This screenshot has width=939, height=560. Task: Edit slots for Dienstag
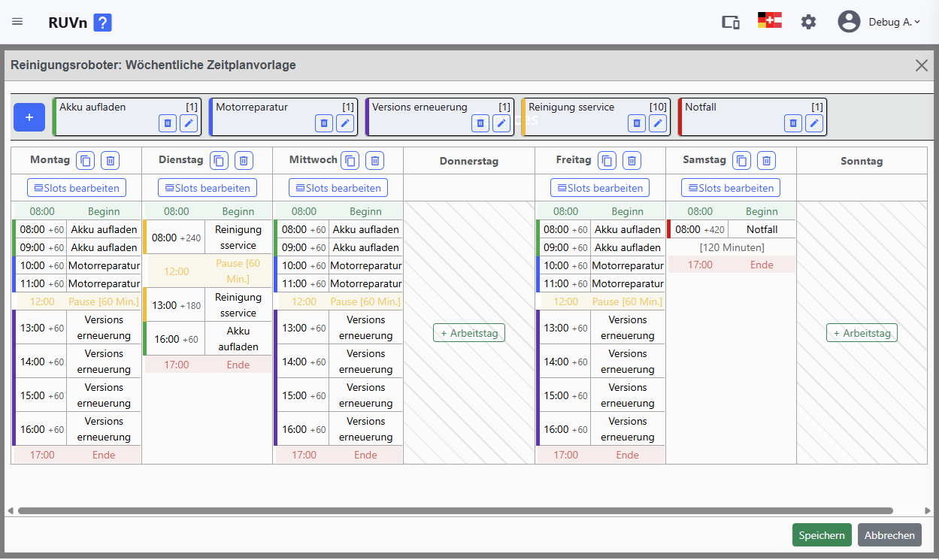207,188
